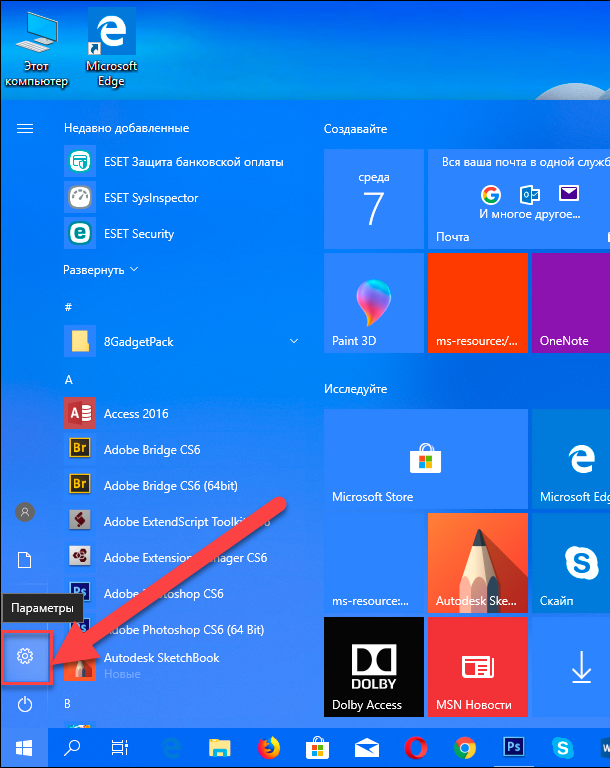Open the Скайп tile
Viewport: 610px width, 768px height.
(571, 563)
